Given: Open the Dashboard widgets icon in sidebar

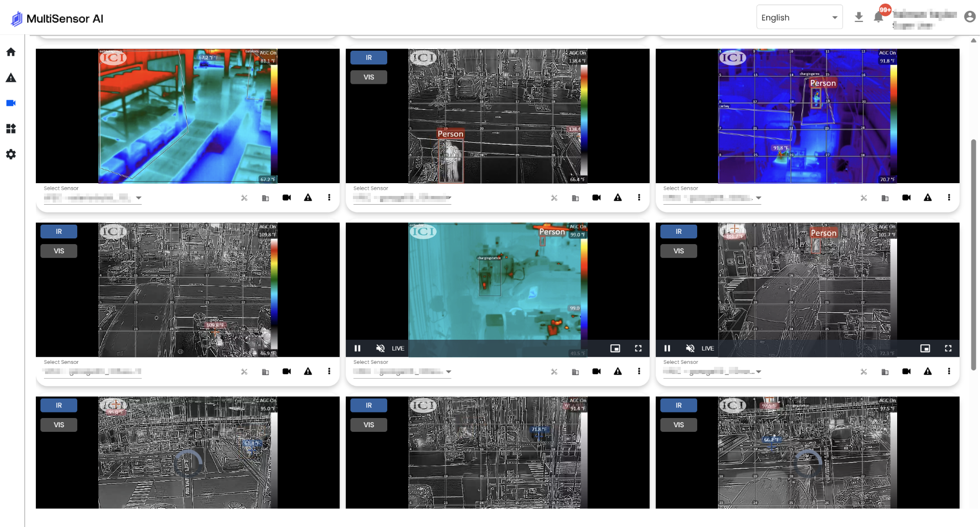Looking at the screenshot, I should pos(11,128).
